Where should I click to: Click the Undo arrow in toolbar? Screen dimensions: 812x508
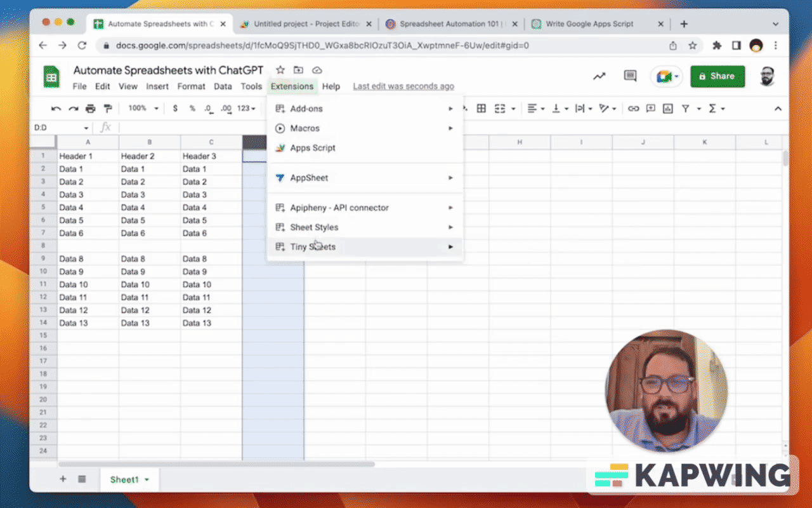coord(56,109)
